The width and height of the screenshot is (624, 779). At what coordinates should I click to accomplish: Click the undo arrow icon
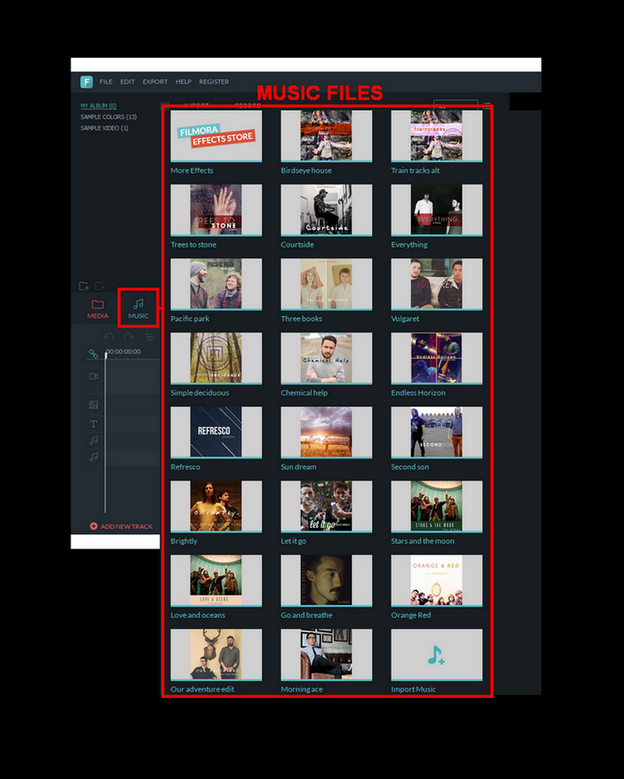(x=109, y=337)
